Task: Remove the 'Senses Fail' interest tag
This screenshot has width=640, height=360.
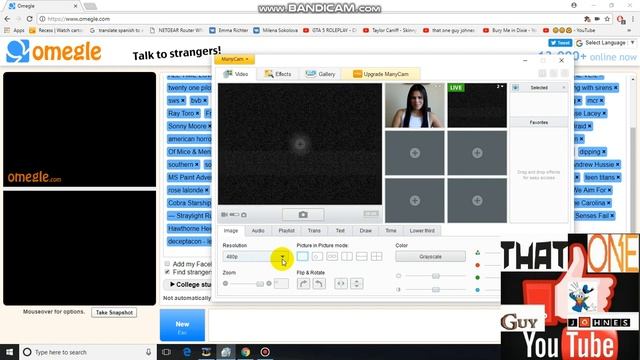Action: [612, 216]
